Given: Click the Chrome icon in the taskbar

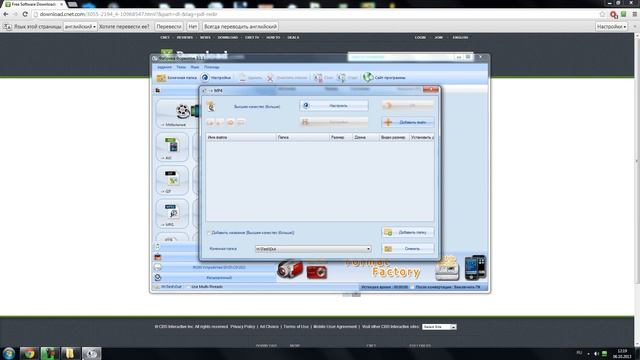Looking at the screenshot, I should [29, 353].
